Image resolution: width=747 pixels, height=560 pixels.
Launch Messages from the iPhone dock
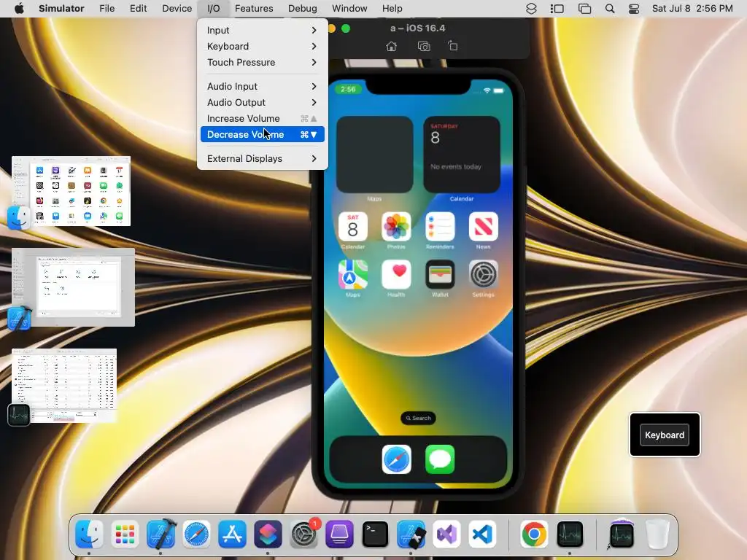440,459
